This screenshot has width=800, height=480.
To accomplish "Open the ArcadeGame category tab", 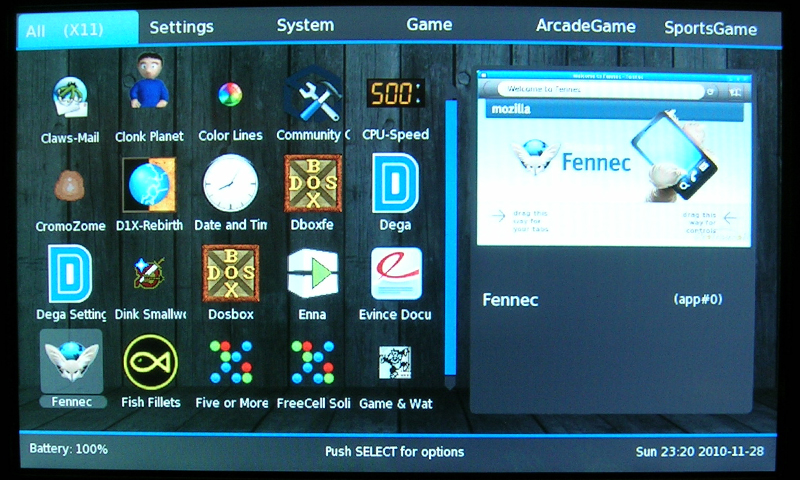I will click(585, 26).
